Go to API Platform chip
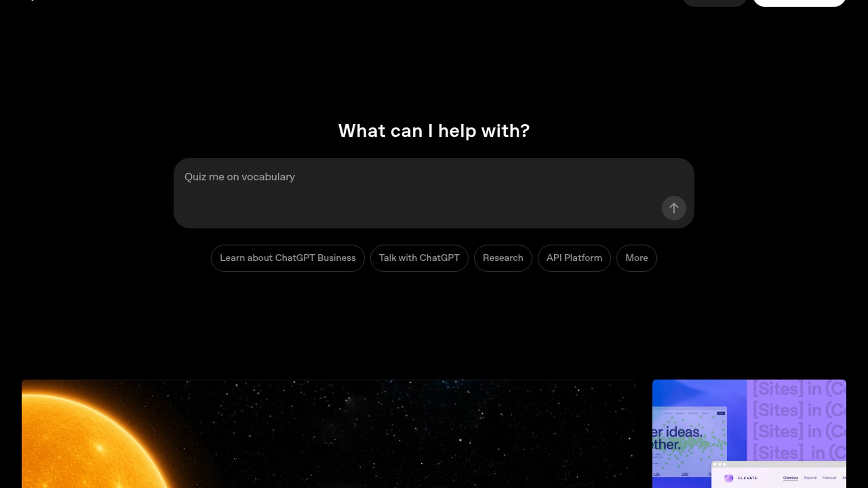Screen dimensions: 868x488 point(574,258)
